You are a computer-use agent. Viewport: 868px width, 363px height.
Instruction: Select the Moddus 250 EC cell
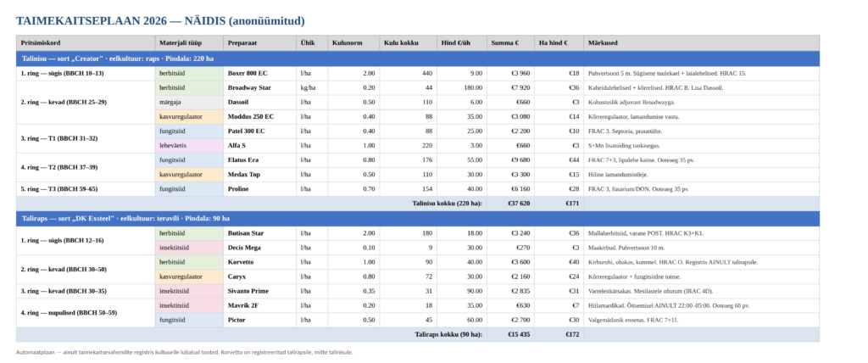click(x=259, y=116)
